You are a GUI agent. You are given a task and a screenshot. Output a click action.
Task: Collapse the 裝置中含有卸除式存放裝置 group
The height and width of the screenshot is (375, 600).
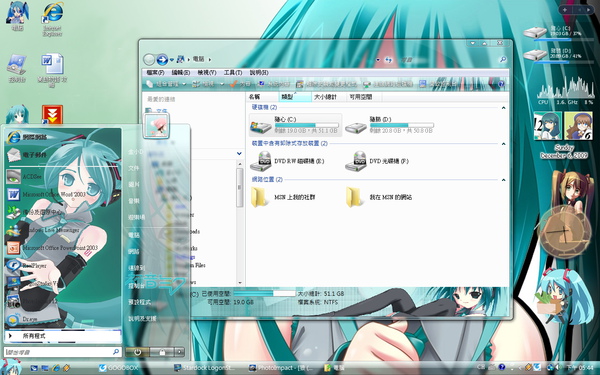click(x=504, y=144)
